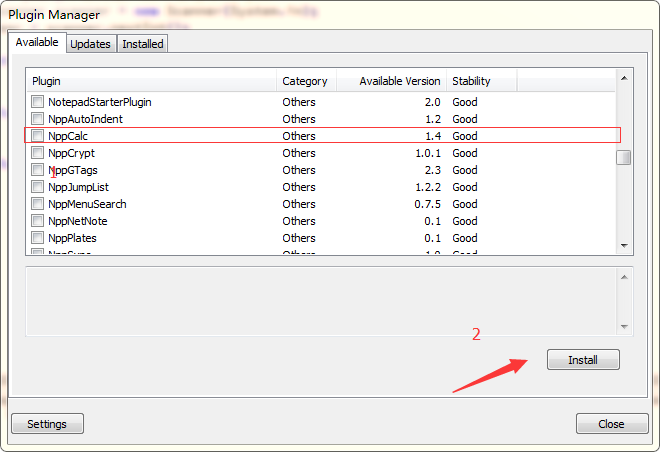The height and width of the screenshot is (452, 660).
Task: Click version 1.0.1 in NppCrypt row
Action: (428, 153)
